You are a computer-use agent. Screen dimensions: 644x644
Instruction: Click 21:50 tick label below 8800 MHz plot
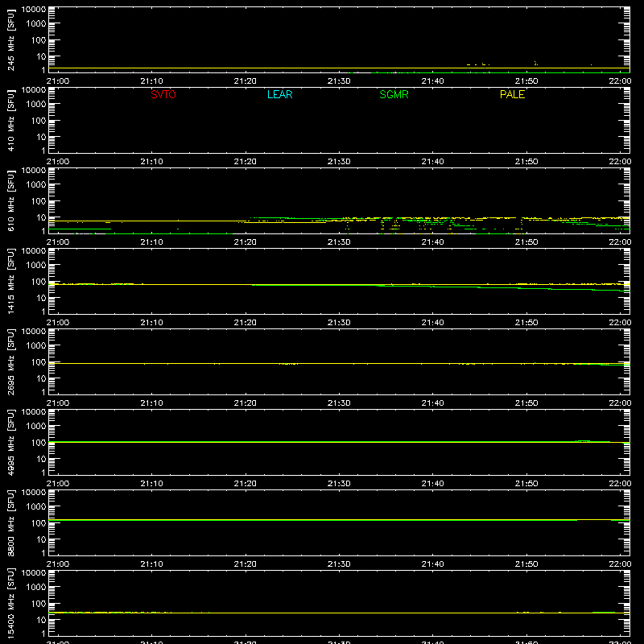click(x=526, y=564)
